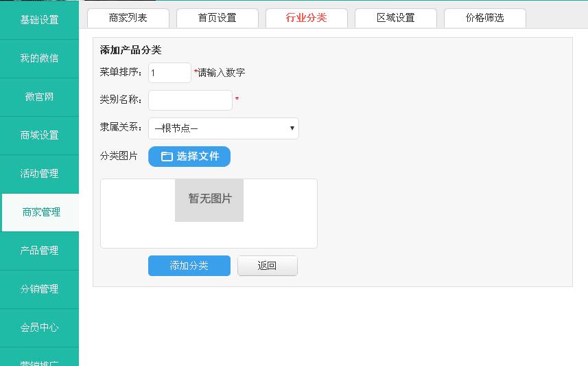Click the 添加分类 button
The height and width of the screenshot is (366, 588).
(x=189, y=266)
